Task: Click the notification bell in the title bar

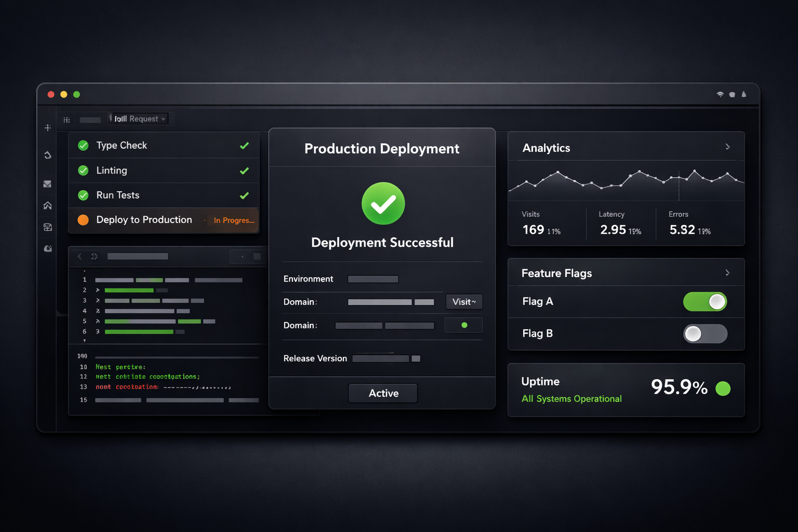Action: point(744,94)
